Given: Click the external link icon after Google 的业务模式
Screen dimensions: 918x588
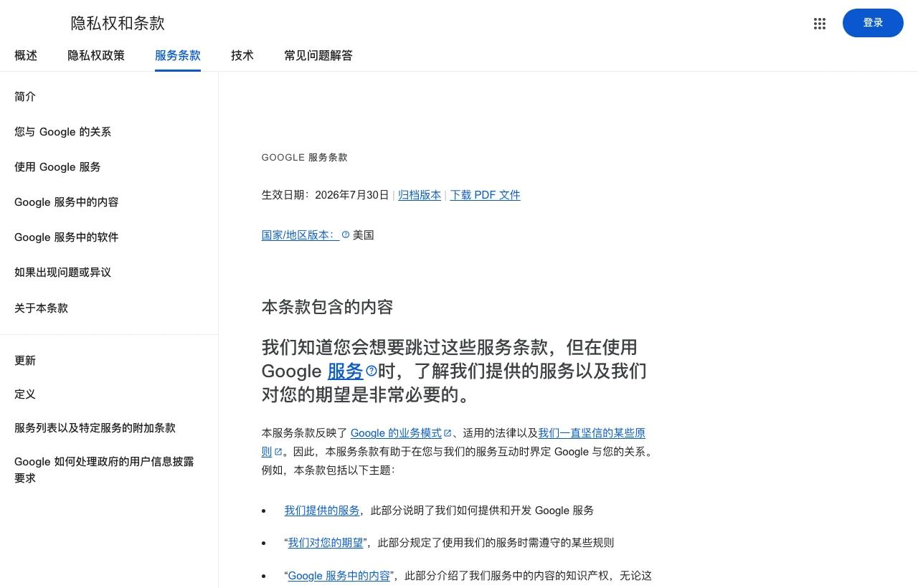Looking at the screenshot, I should point(448,433).
